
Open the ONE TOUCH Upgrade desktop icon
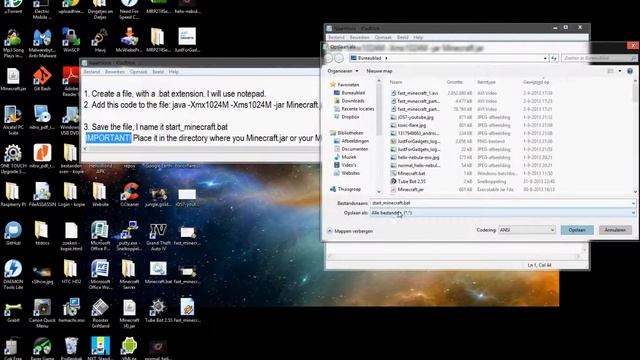click(x=13, y=158)
